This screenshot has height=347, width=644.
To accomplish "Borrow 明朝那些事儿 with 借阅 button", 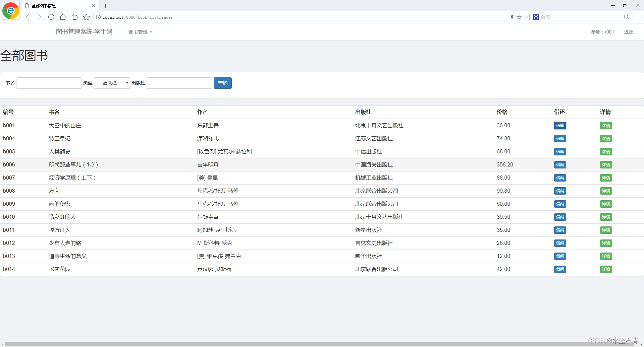I will pyautogui.click(x=560, y=165).
